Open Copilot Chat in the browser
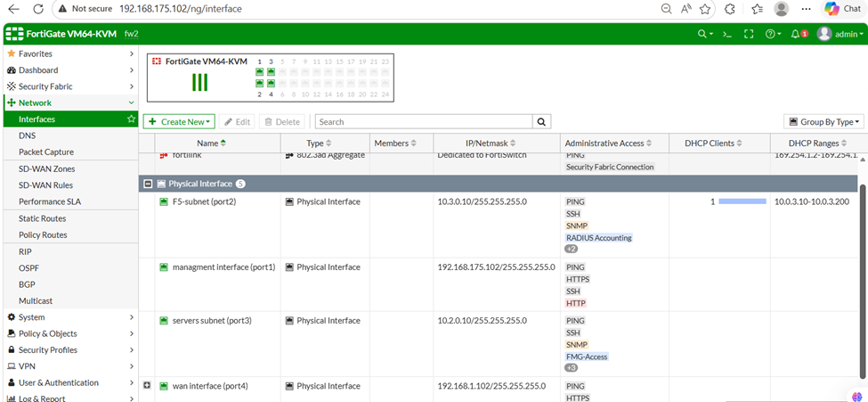 point(842,9)
